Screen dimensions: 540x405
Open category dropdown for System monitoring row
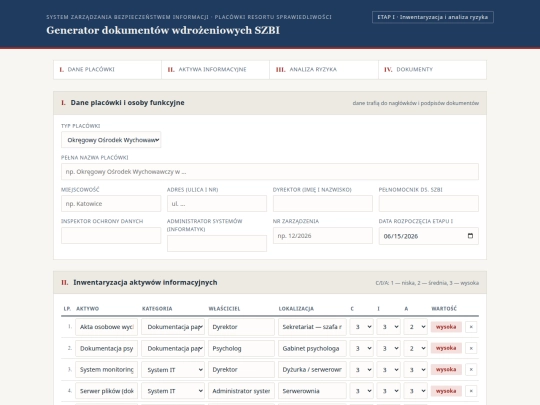click(x=173, y=370)
